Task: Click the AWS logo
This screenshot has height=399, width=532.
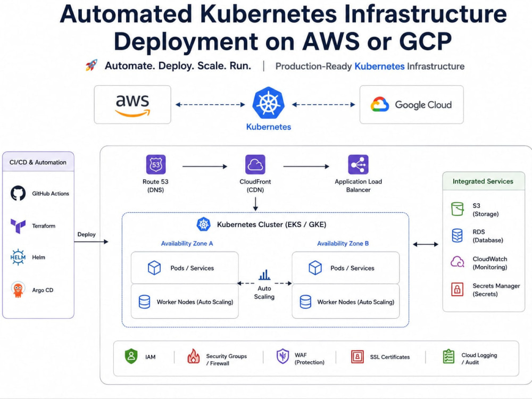Action: click(x=132, y=105)
